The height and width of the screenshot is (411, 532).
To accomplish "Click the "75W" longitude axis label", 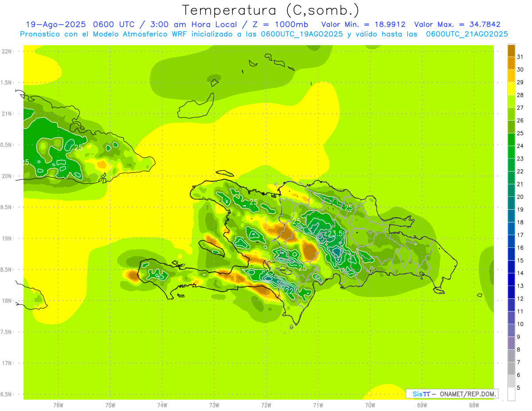I will pyautogui.click(x=110, y=405).
